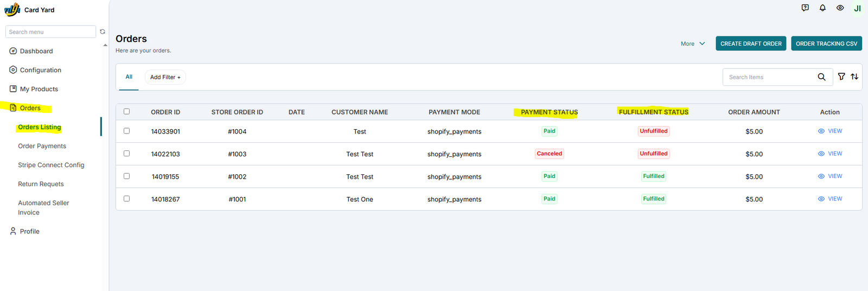Open the filter funnel icon
Viewport: 868px width, 291px height.
841,77
